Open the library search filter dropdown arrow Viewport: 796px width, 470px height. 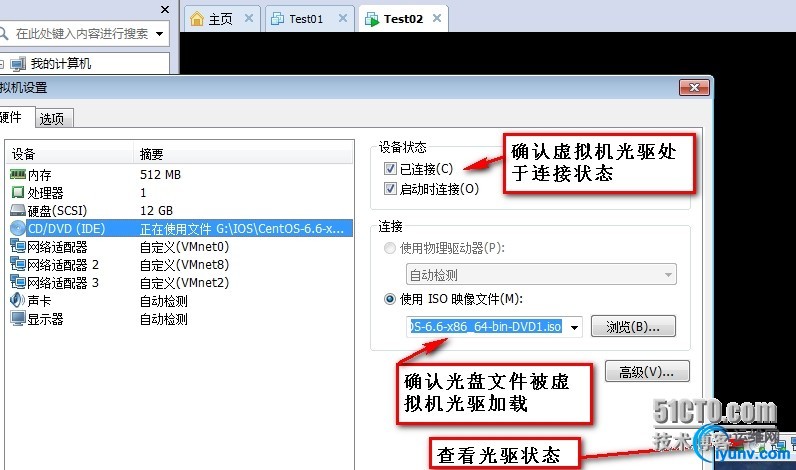tap(159, 34)
